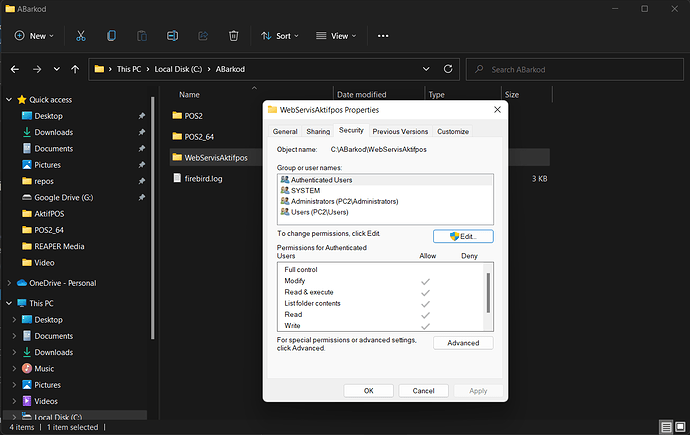Refresh the ABarkod folder view
Screen dimensions: 690x435
coord(448,69)
